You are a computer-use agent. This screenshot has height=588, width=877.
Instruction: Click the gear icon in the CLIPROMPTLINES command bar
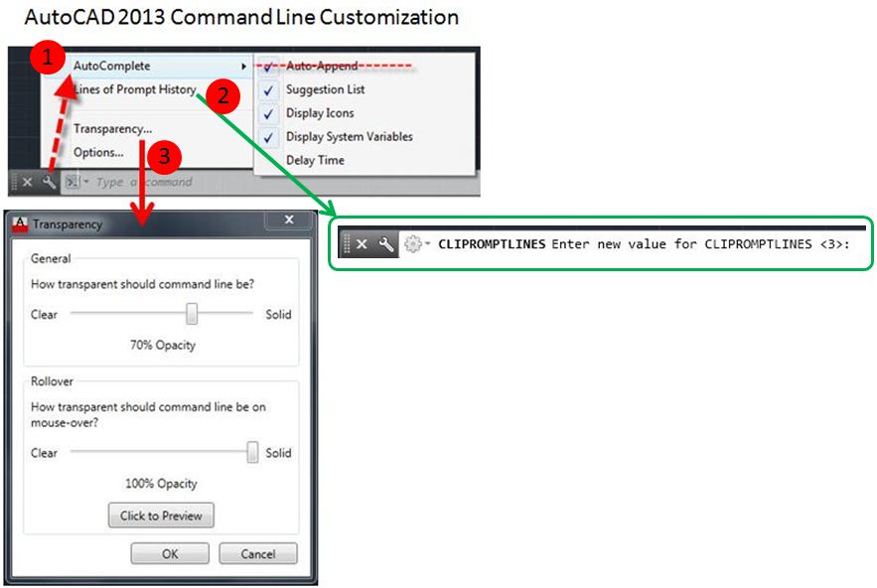[x=412, y=243]
